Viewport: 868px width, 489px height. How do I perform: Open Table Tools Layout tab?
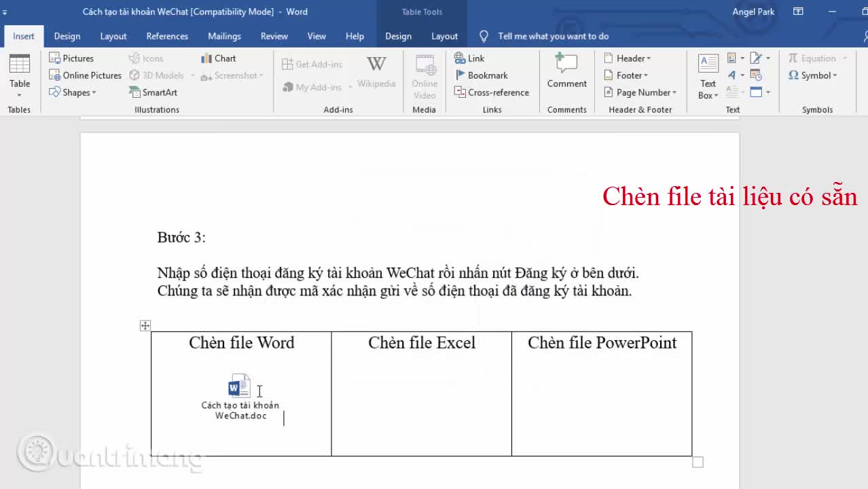click(x=444, y=36)
